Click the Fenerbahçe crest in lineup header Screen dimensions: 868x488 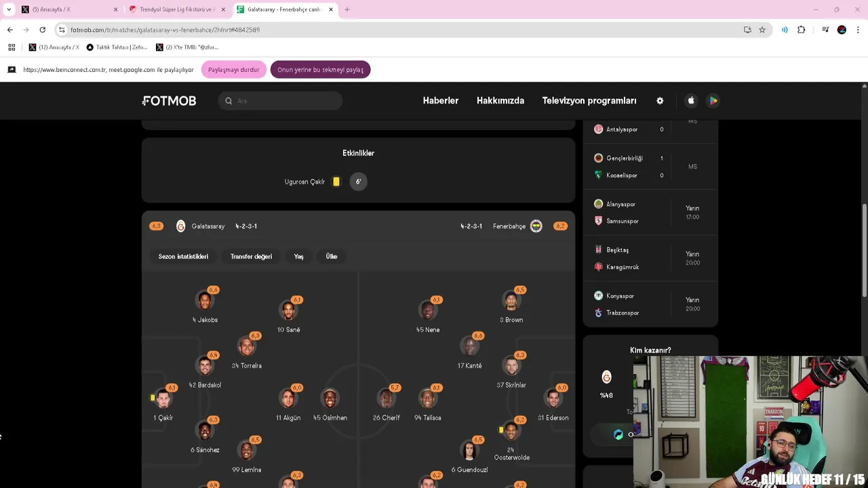[536, 226]
